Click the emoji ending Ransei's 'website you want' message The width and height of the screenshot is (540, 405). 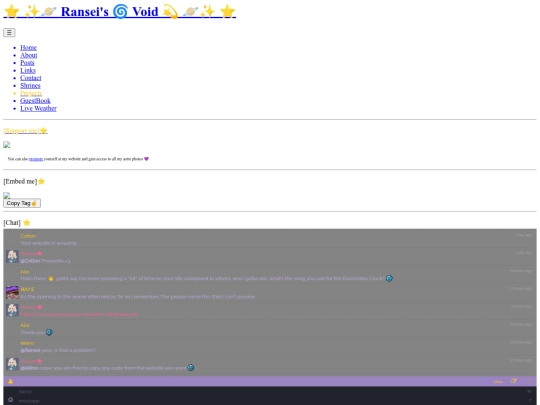[x=191, y=368]
